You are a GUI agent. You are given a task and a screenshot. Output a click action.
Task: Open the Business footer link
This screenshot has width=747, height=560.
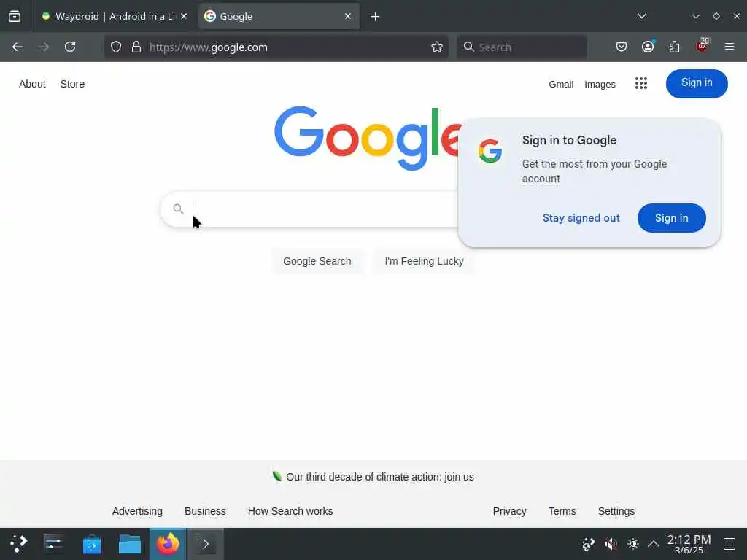point(205,511)
